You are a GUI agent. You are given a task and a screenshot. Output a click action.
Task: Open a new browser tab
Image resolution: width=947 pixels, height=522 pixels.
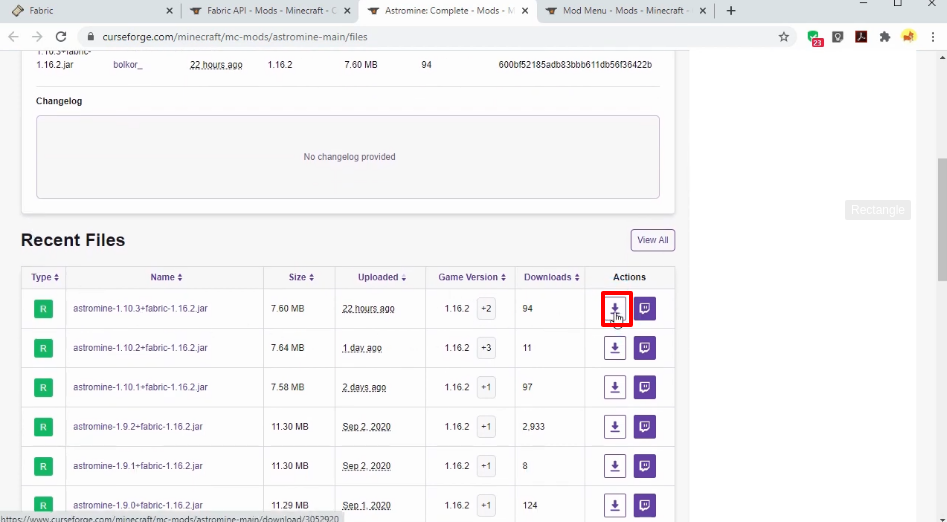731,11
